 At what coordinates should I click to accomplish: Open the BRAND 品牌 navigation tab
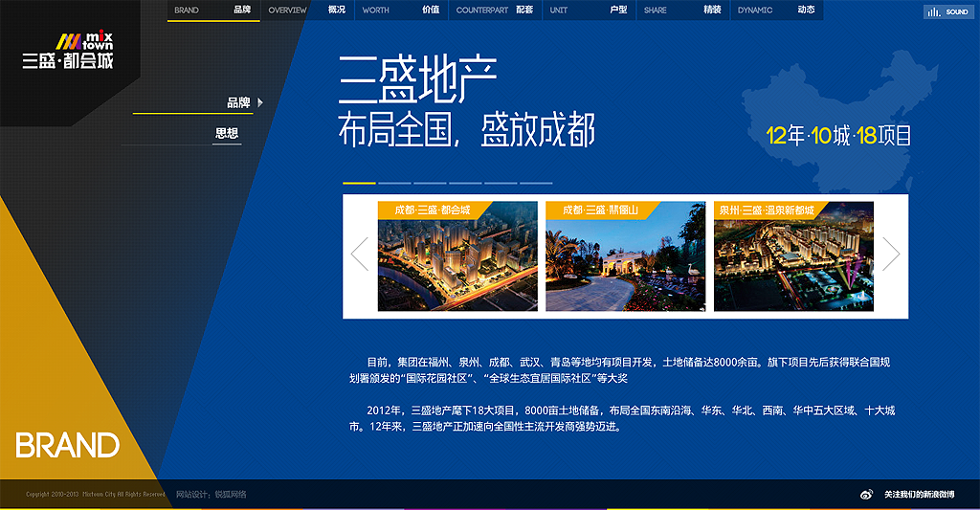click(x=212, y=11)
